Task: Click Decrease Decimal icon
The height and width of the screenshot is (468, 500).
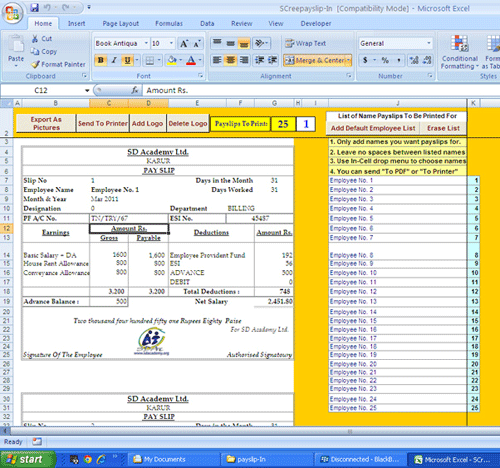Action: 427,60
